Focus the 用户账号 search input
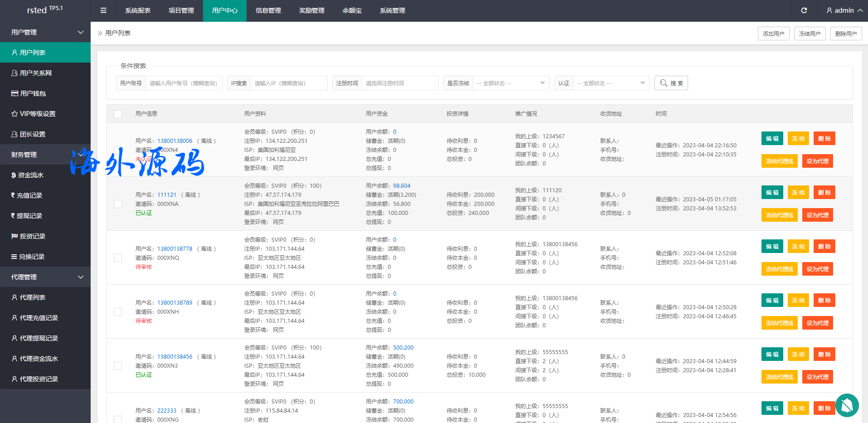Viewport: 868px width, 423px height. pyautogui.click(x=184, y=83)
